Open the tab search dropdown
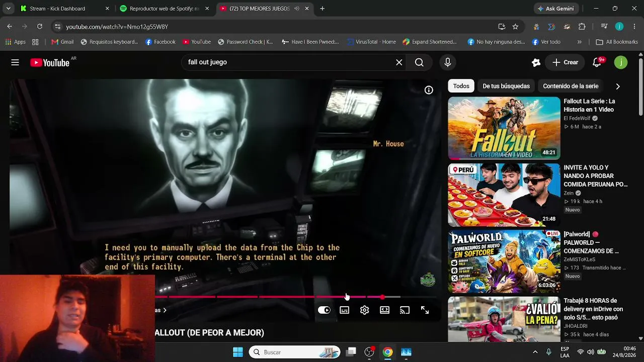 tap(8, 9)
